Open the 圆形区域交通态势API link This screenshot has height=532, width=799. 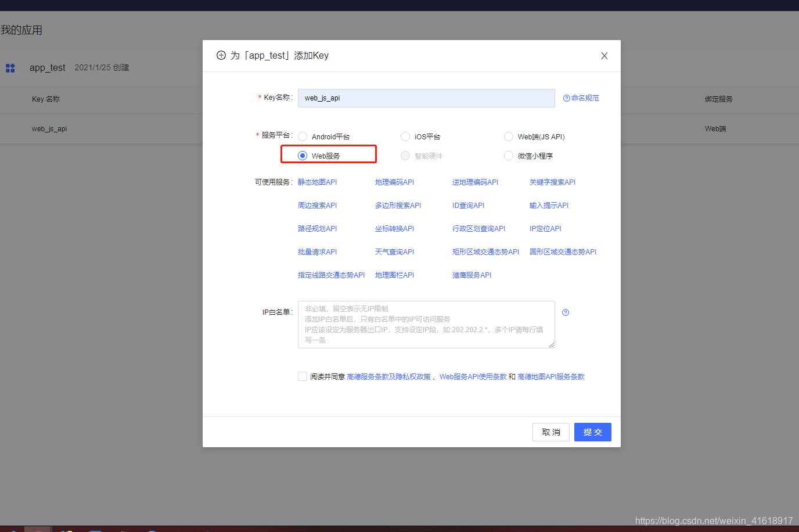point(563,252)
